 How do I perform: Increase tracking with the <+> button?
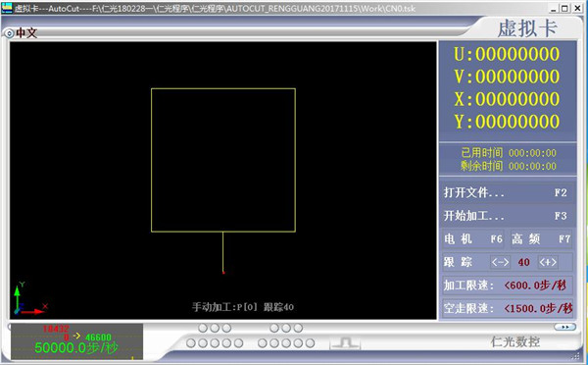click(x=548, y=262)
